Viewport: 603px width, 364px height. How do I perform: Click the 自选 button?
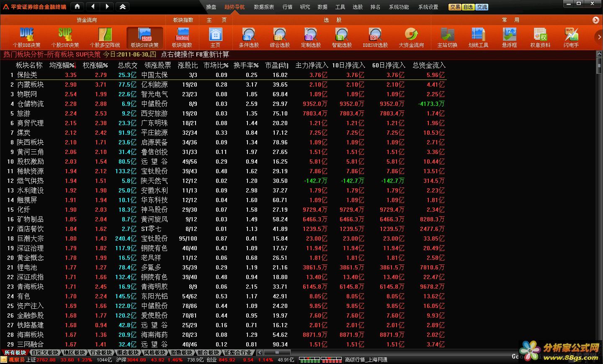[468, 7]
